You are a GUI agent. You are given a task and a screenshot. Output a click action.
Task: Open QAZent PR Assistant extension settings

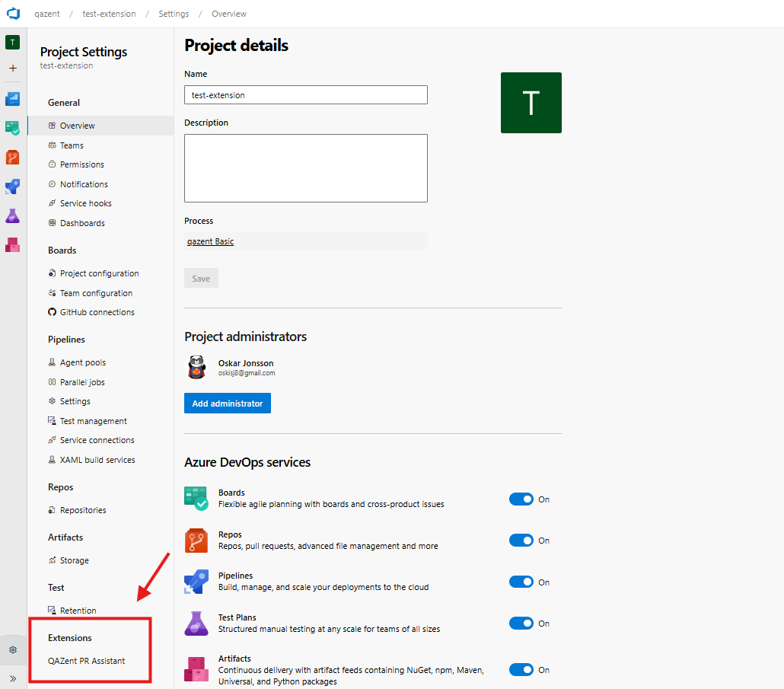[87, 661]
